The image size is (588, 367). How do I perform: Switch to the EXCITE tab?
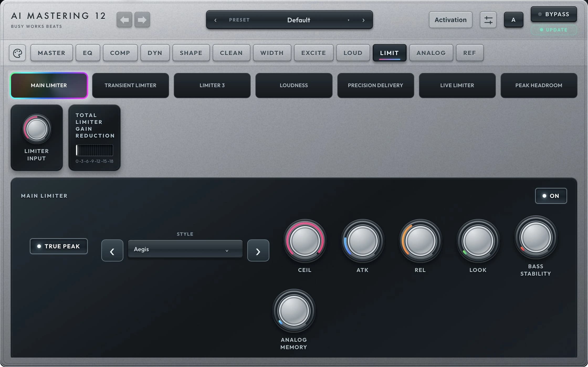click(x=314, y=53)
